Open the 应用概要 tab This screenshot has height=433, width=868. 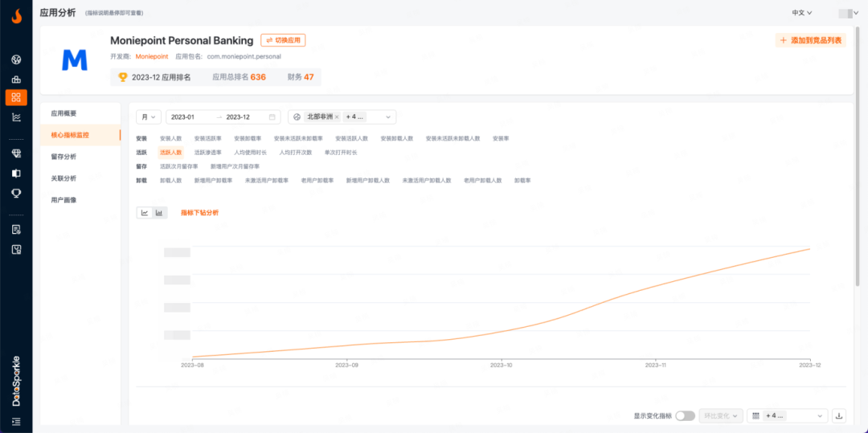coord(64,113)
